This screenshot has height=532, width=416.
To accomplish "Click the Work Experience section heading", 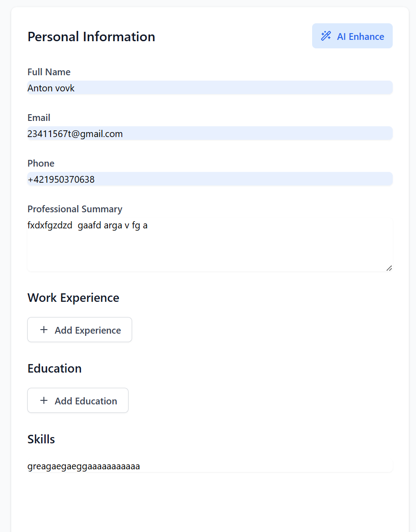I will click(73, 298).
